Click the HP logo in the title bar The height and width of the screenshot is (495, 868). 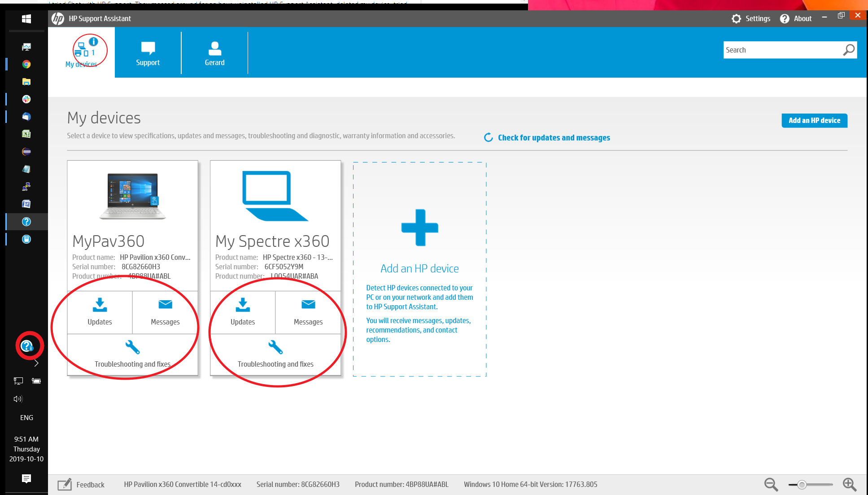tap(57, 18)
